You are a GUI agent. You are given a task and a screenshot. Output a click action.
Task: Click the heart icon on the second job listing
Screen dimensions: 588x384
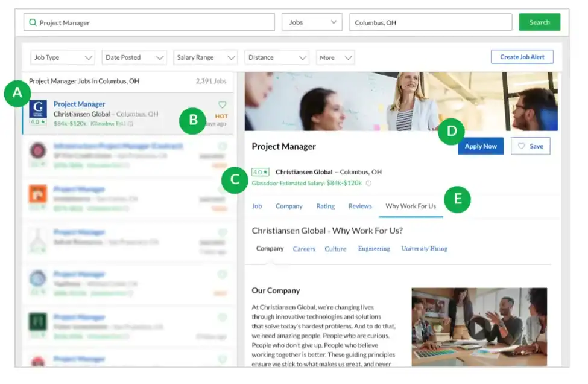point(222,146)
